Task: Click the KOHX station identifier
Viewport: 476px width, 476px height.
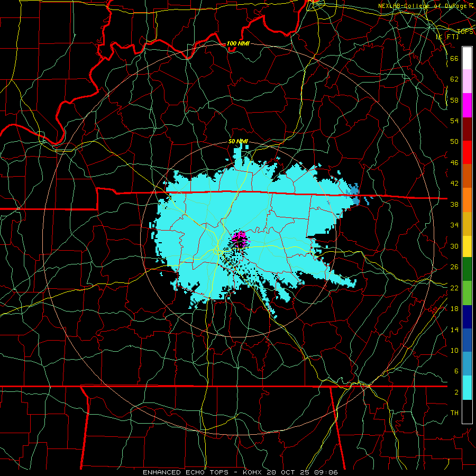Action: click(253, 472)
